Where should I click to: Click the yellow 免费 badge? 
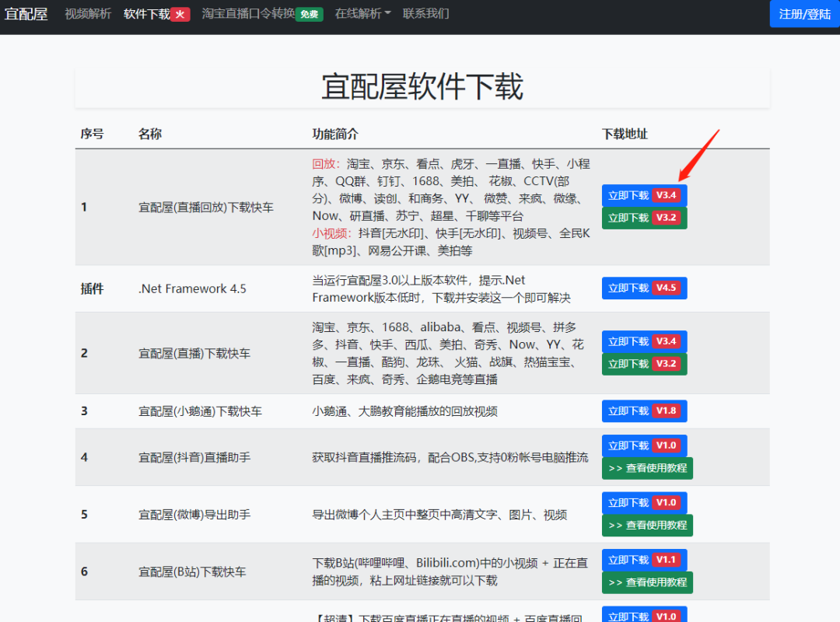coord(310,13)
